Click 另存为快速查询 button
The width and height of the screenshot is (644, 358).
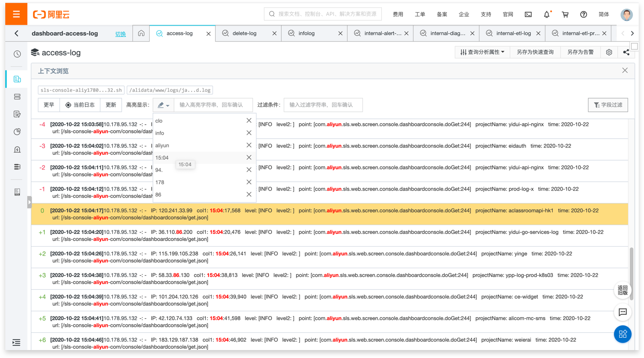535,52
